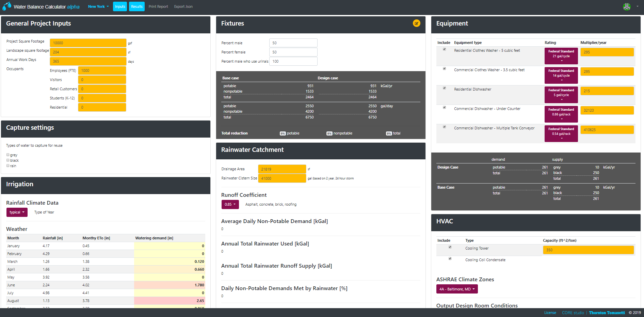Click the 0% total reduction badge
Viewport: 644px width, 317px height.
tap(389, 133)
